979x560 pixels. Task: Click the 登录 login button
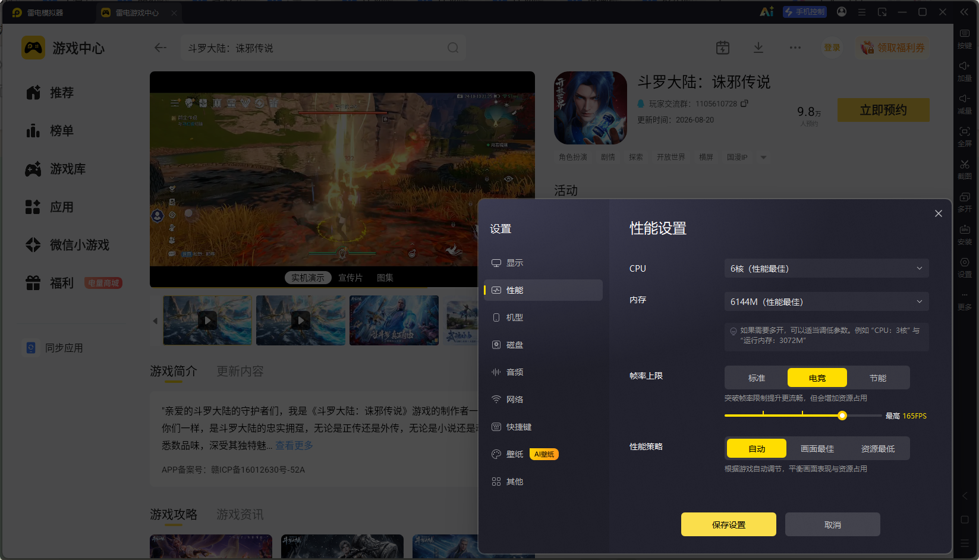pos(832,48)
